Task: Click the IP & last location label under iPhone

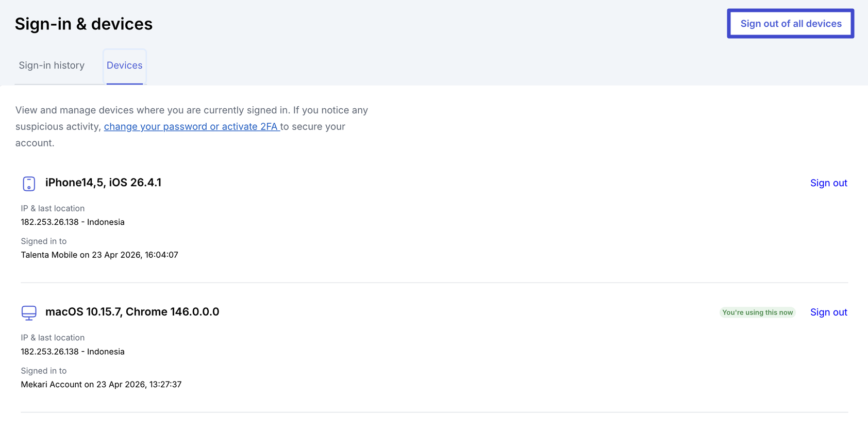Action: (53, 208)
